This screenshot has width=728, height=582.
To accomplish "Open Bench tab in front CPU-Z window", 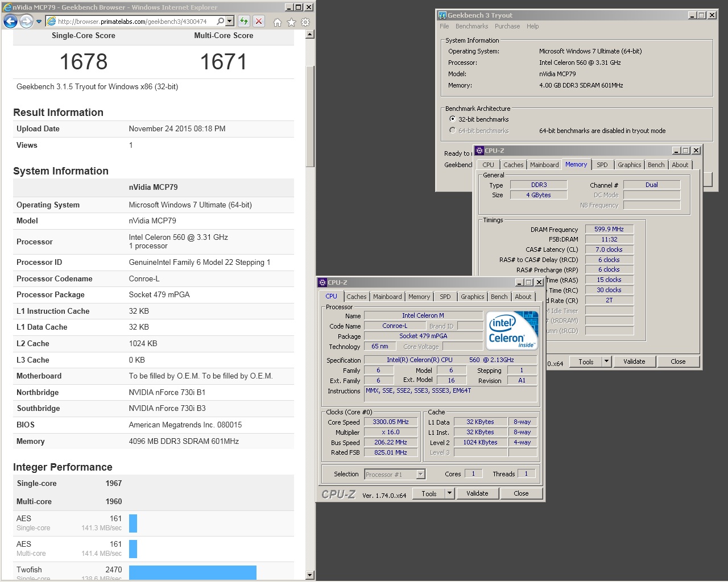I will click(499, 297).
